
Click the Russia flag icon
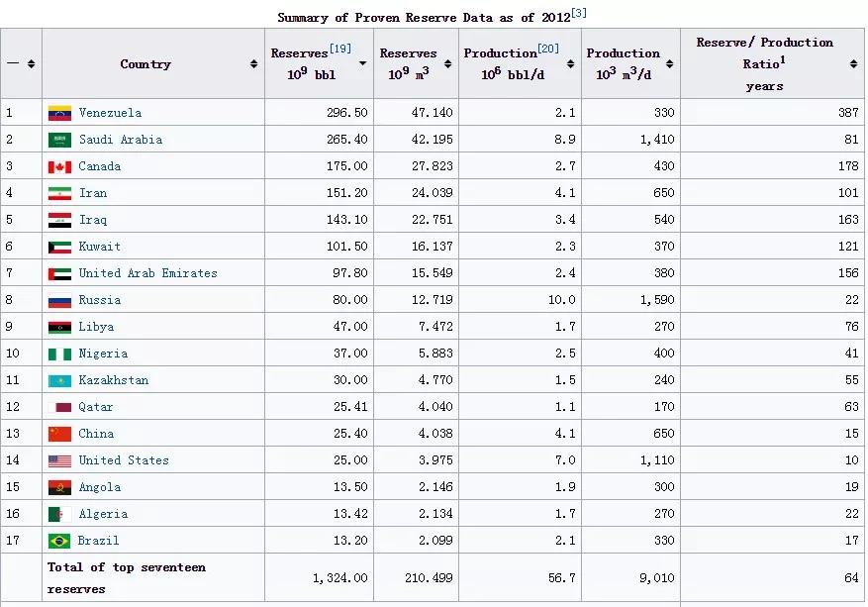(x=59, y=300)
